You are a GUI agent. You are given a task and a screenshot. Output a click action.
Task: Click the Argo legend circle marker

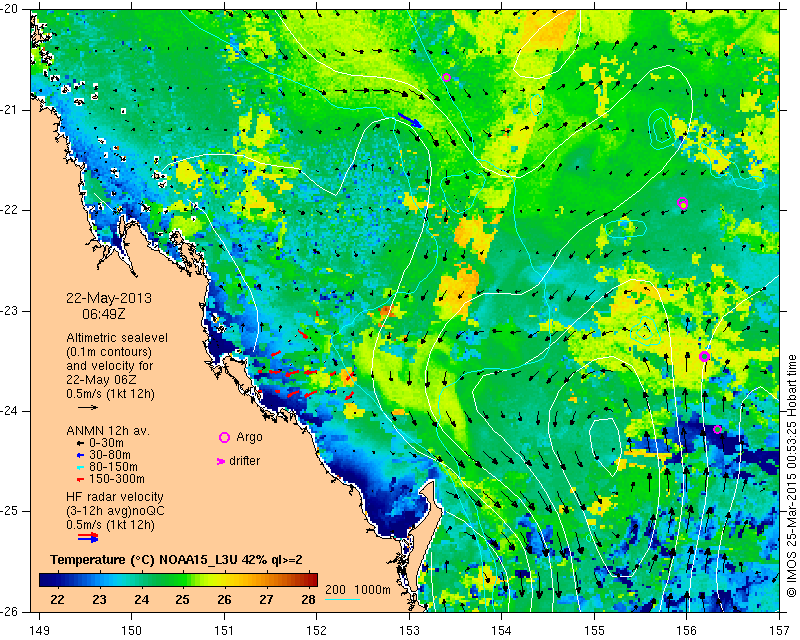[x=224, y=437]
